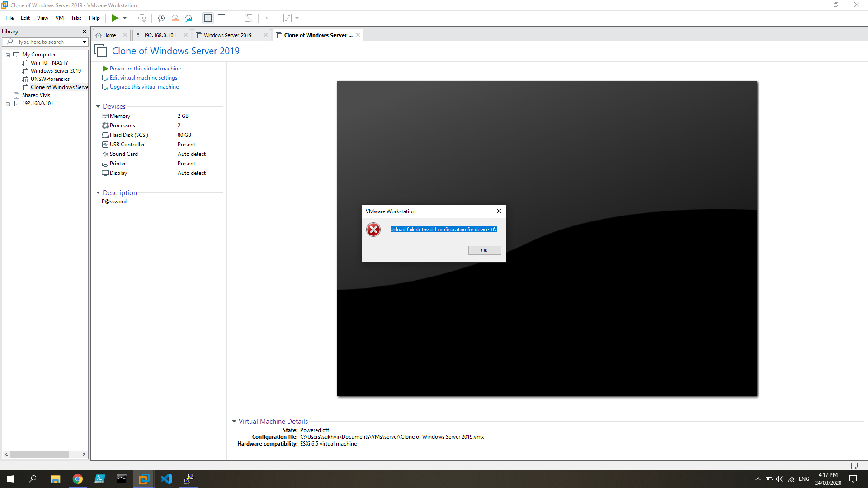Viewport: 868px width, 488px height.
Task: Click the message log icon bottom right
Action: click(x=854, y=465)
